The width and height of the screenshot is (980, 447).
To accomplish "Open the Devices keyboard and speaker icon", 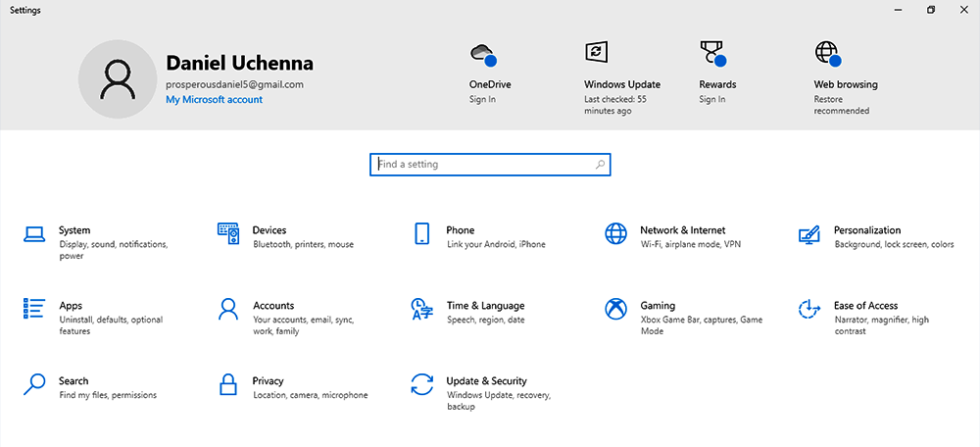I will click(x=228, y=233).
